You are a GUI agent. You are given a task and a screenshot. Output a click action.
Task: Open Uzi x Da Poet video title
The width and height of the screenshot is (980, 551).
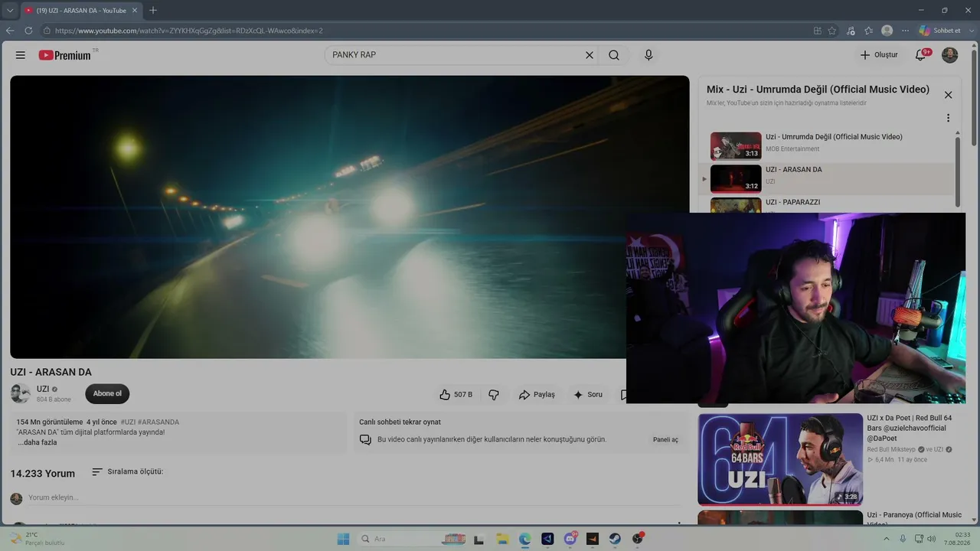pyautogui.click(x=910, y=429)
